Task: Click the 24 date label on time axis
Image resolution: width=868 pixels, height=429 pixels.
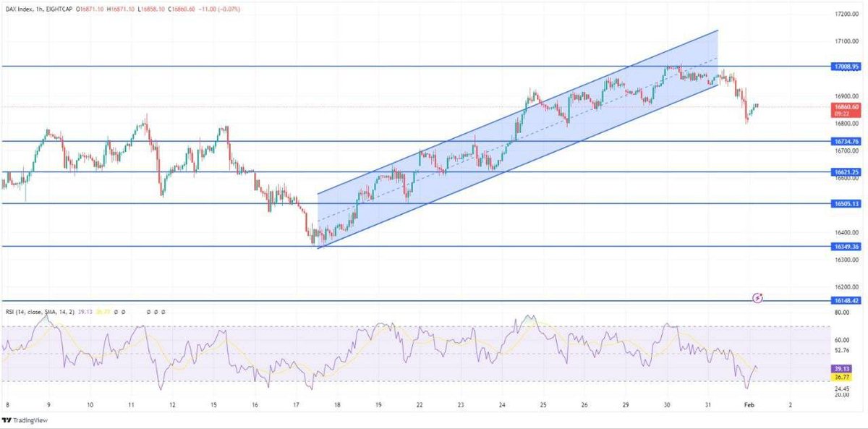Action: click(502, 406)
